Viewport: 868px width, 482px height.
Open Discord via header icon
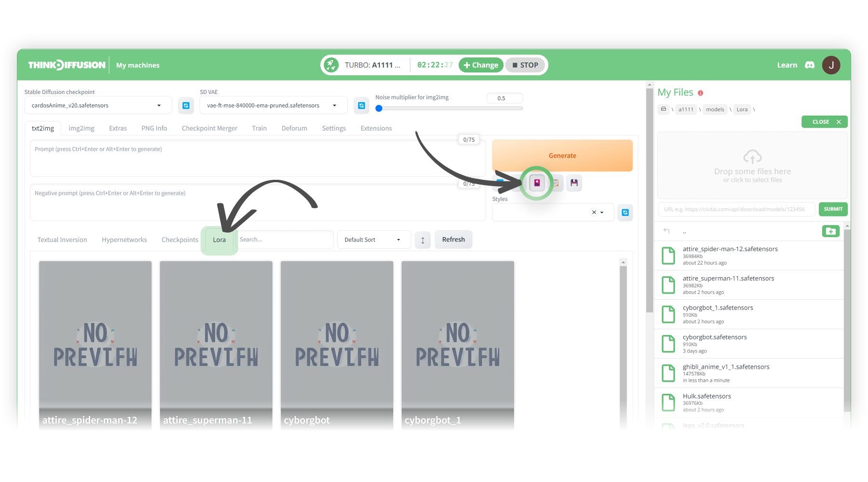pos(810,65)
